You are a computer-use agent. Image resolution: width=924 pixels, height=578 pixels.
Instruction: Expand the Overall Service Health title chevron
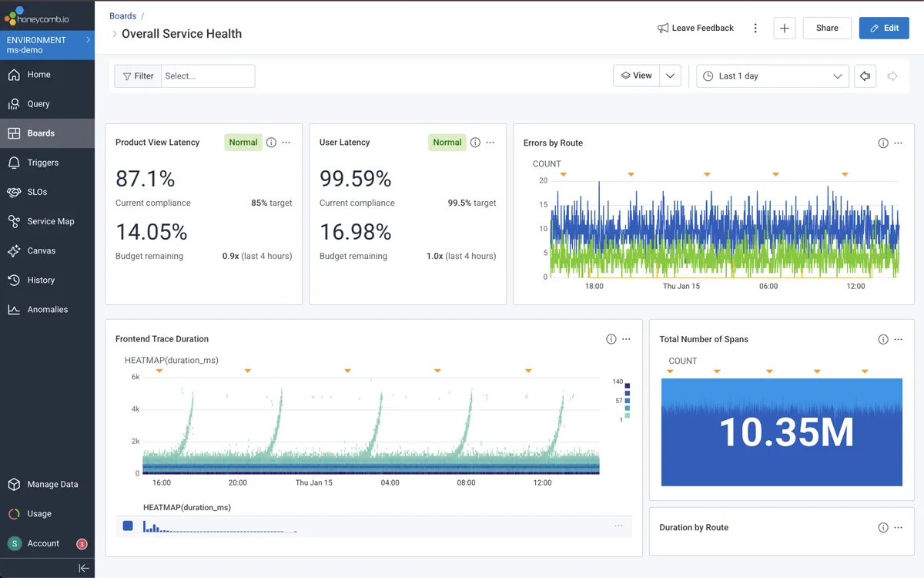(115, 34)
